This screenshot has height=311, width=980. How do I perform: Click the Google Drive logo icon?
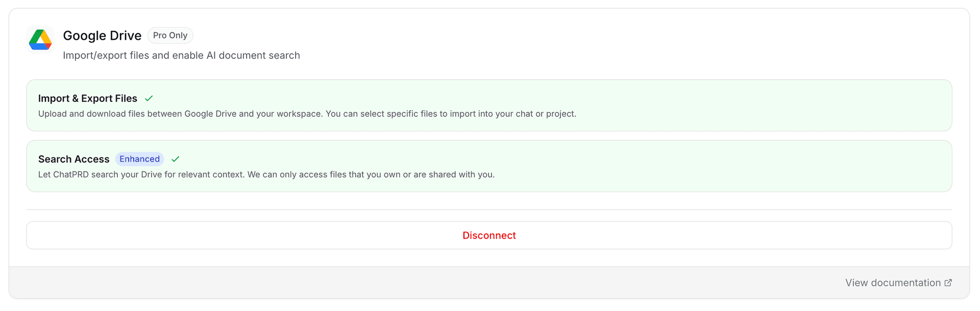click(x=40, y=40)
